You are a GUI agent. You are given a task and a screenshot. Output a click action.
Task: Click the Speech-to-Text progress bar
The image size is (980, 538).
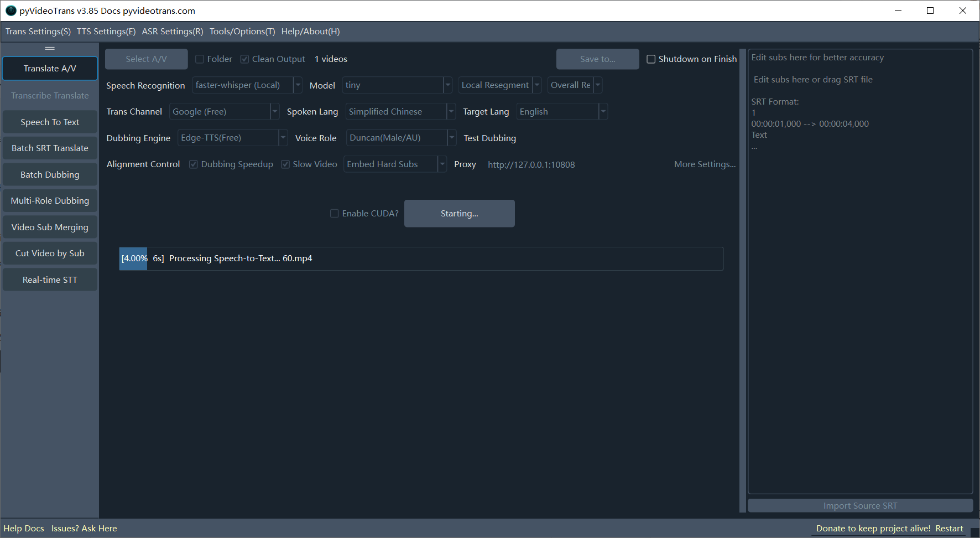[421, 258]
